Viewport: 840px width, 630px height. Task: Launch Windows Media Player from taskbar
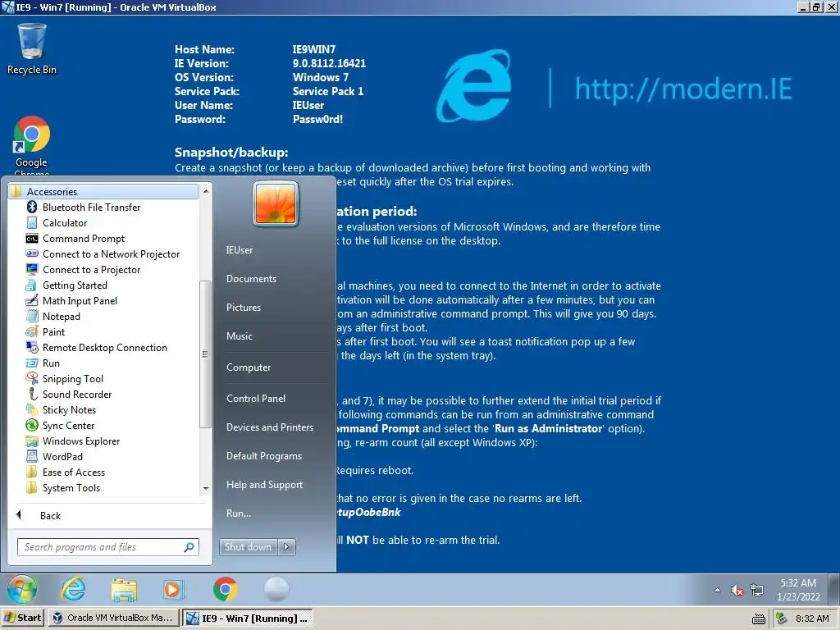172,589
